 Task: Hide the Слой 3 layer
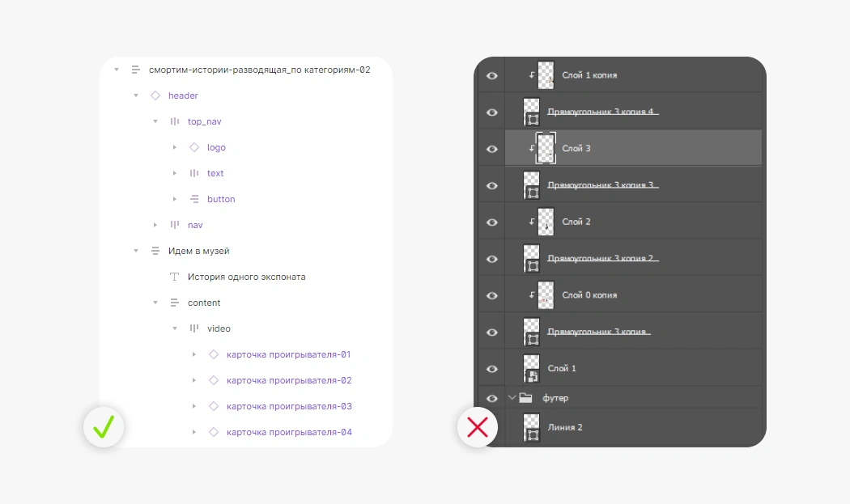(x=491, y=149)
